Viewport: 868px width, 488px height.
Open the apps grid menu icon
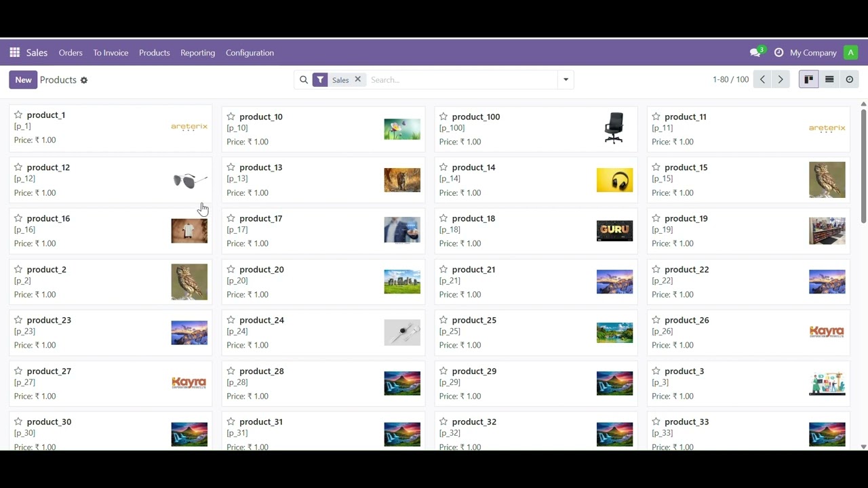(x=15, y=53)
